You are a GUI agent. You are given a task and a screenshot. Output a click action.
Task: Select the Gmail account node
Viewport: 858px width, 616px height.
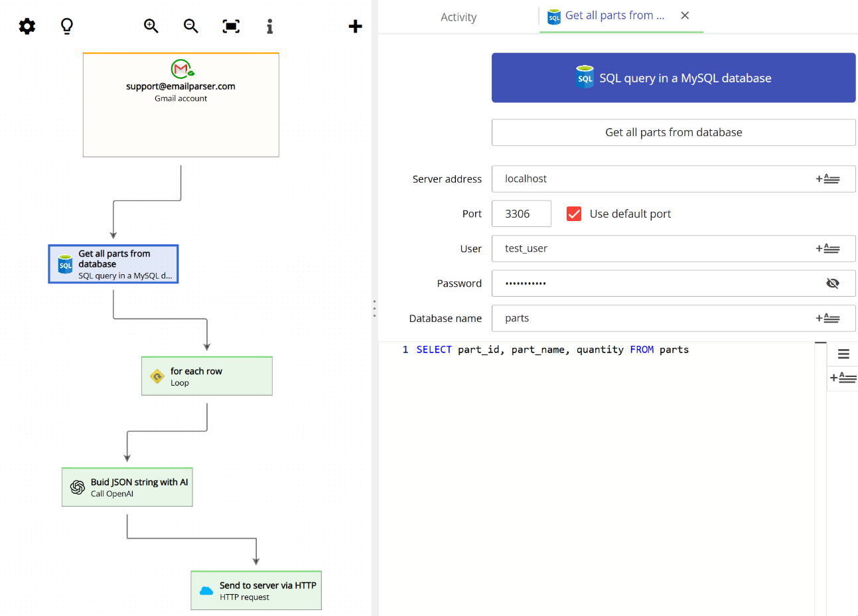coord(180,104)
